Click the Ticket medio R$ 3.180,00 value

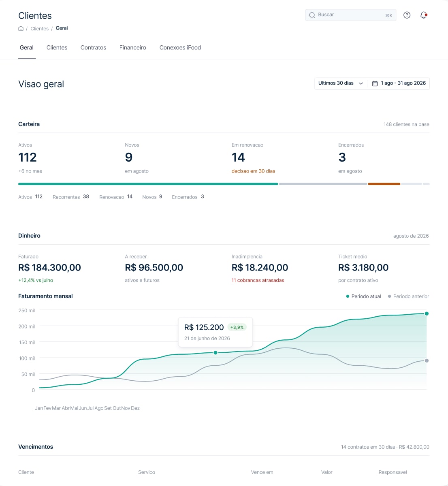click(363, 268)
